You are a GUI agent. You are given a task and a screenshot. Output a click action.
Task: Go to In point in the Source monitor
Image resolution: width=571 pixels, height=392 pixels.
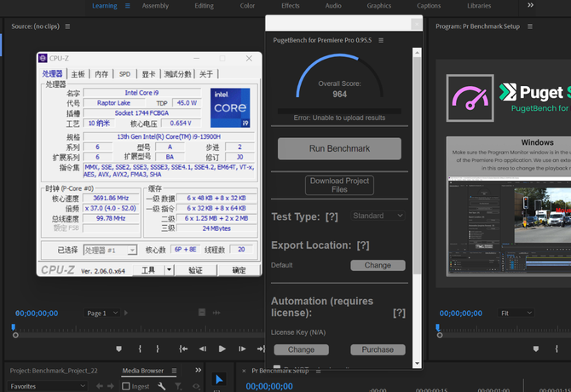[x=183, y=349]
